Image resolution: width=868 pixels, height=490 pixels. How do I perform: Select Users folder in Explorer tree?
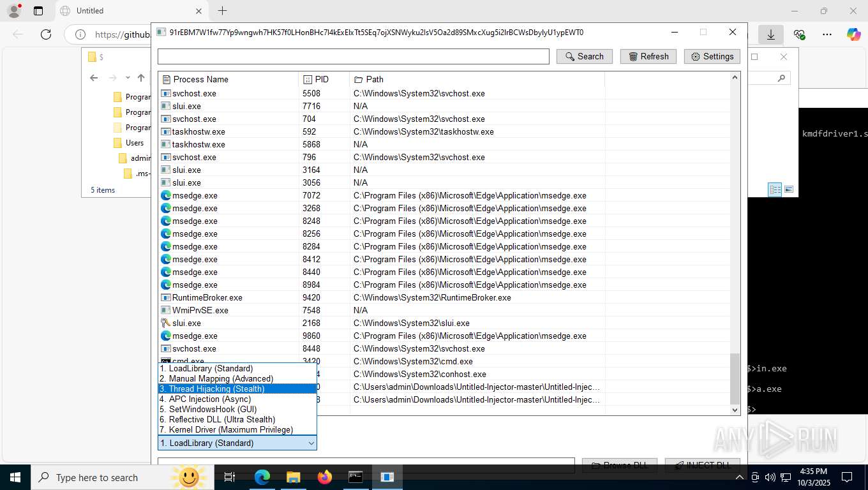(x=134, y=143)
